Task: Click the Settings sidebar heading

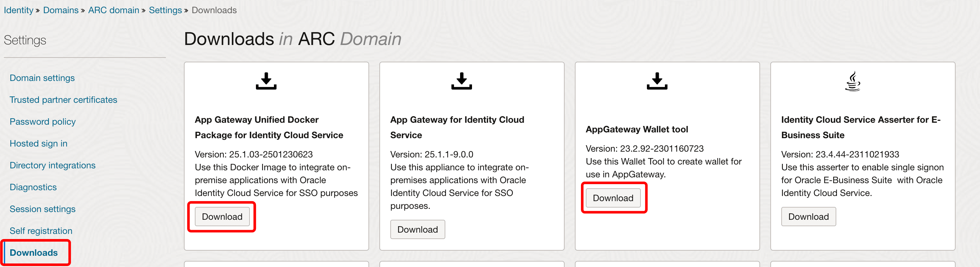Action: click(25, 40)
